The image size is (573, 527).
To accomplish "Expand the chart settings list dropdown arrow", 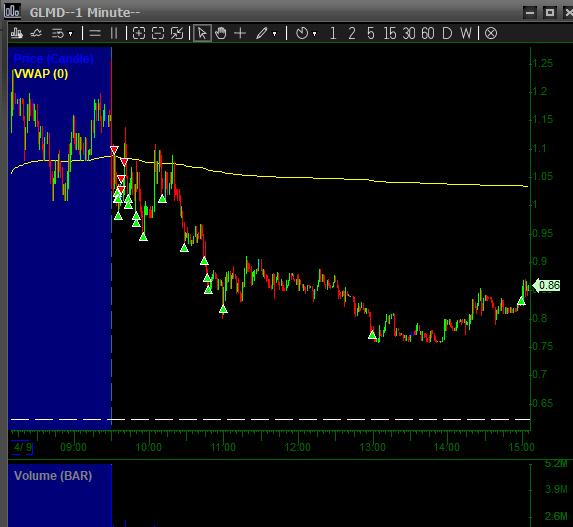I will (71, 34).
